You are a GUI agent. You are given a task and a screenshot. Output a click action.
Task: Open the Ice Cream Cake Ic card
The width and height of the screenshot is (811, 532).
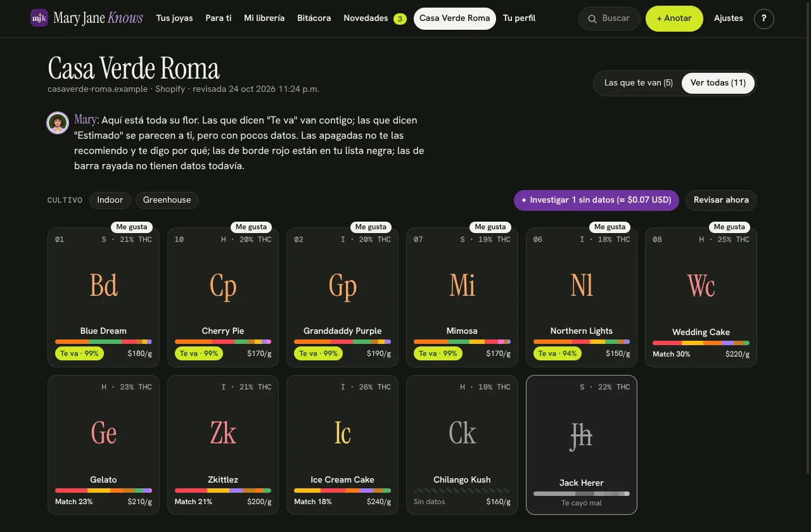point(343,445)
